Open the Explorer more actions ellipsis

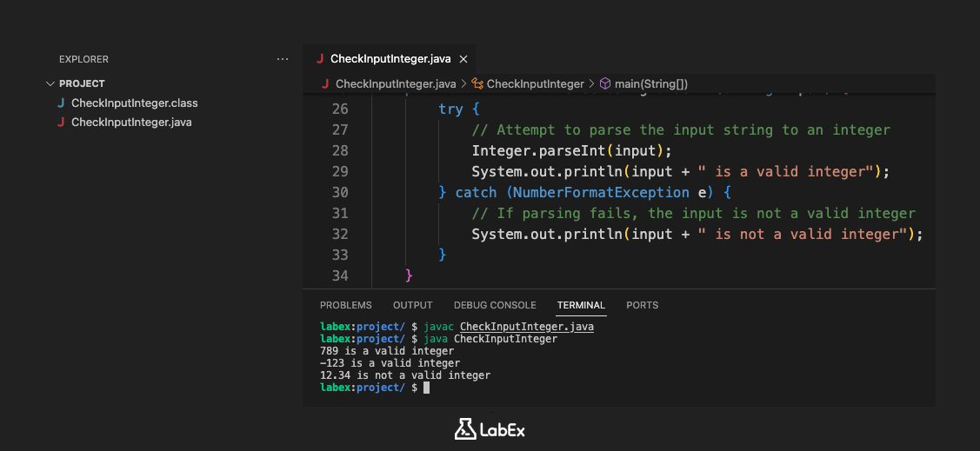[282, 59]
